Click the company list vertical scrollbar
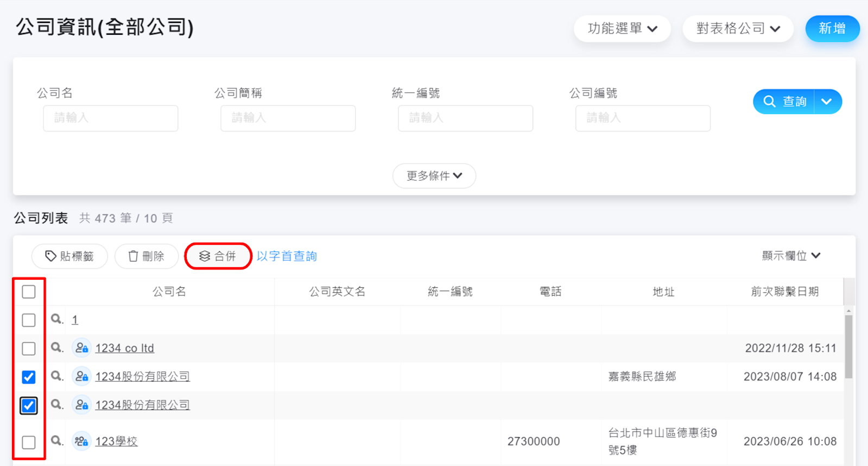 tap(848, 348)
